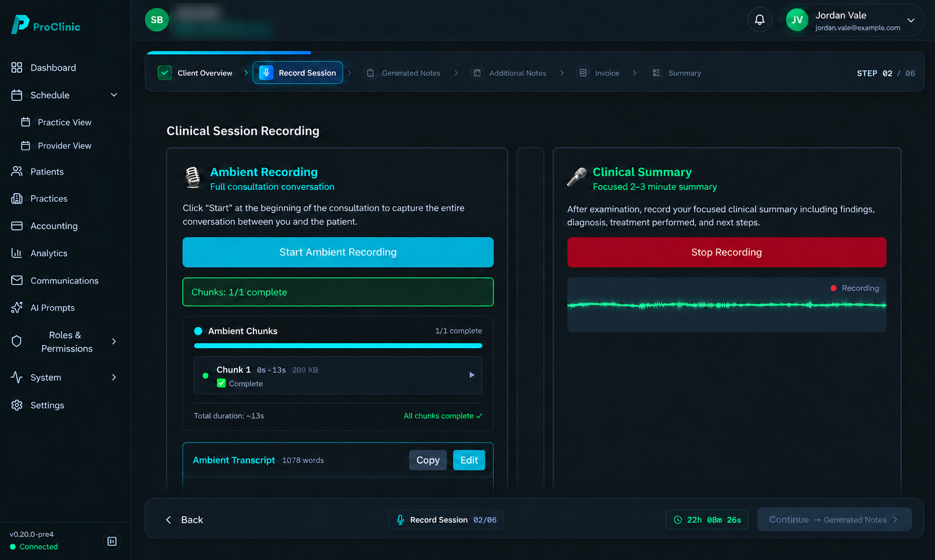The width and height of the screenshot is (935, 560).
Task: Click the SB client avatar
Action: click(x=157, y=20)
